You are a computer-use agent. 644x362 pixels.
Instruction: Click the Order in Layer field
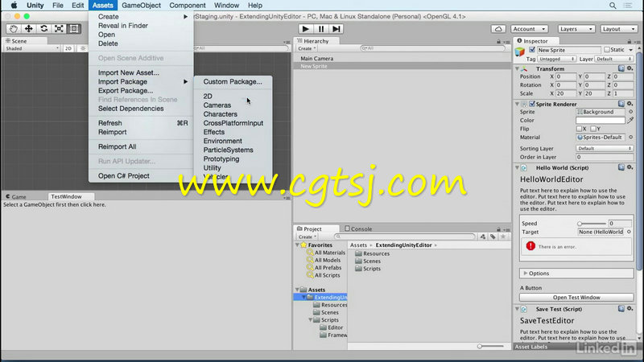[605, 157]
